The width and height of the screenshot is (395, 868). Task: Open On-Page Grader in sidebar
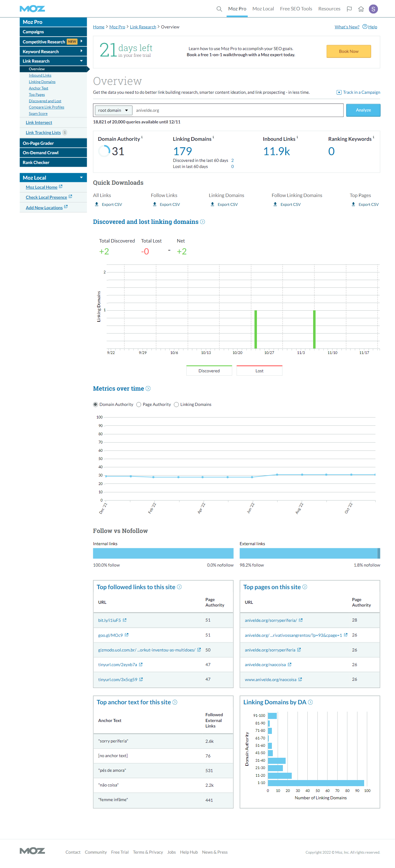(53, 143)
